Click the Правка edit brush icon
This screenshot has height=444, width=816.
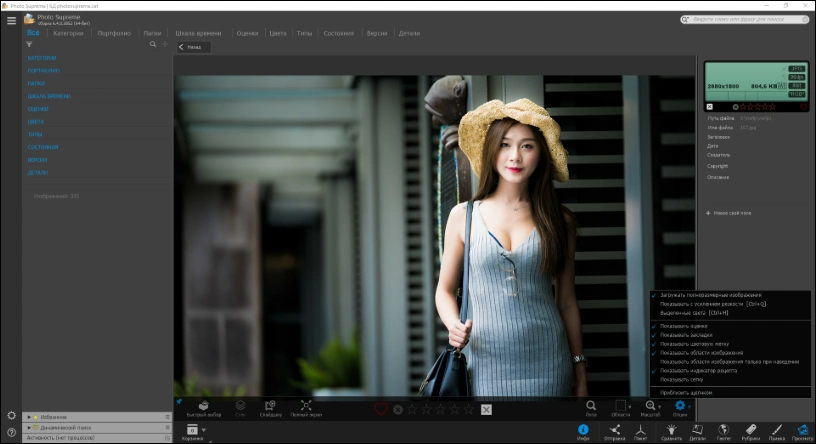pyautogui.click(x=776, y=429)
